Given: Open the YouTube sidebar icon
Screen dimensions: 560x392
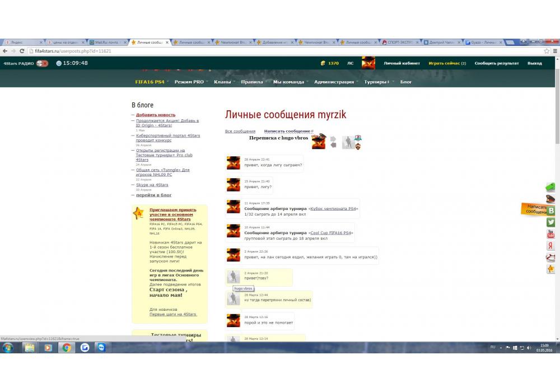Looking at the screenshot, I should pyautogui.click(x=551, y=234).
